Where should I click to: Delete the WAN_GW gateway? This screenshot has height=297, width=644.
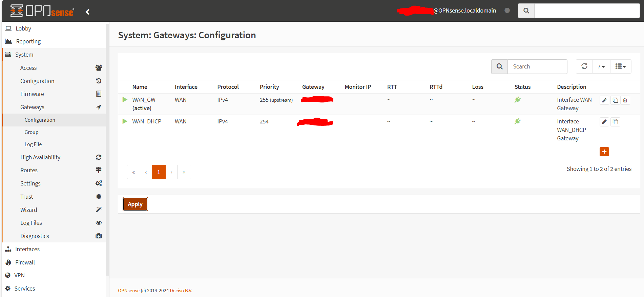tap(625, 100)
